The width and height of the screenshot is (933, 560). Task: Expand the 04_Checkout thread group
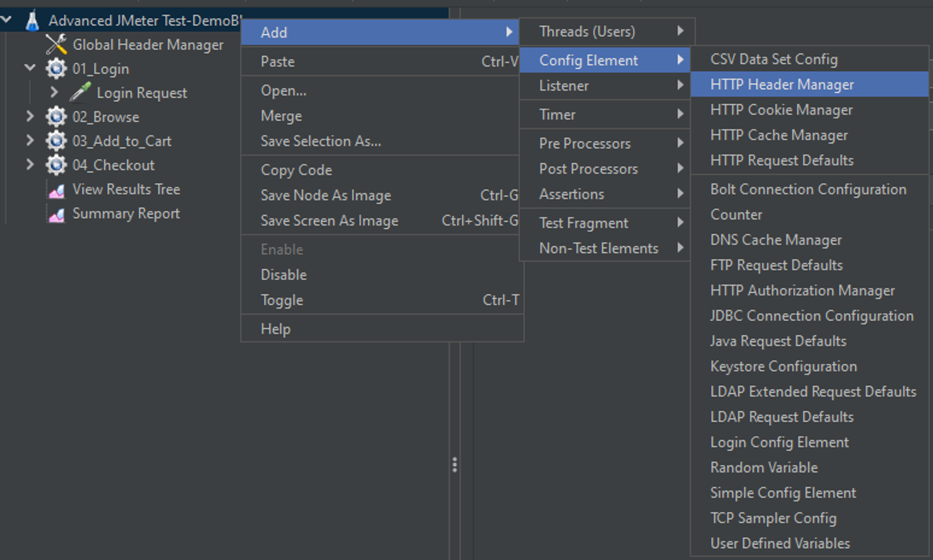click(x=30, y=164)
